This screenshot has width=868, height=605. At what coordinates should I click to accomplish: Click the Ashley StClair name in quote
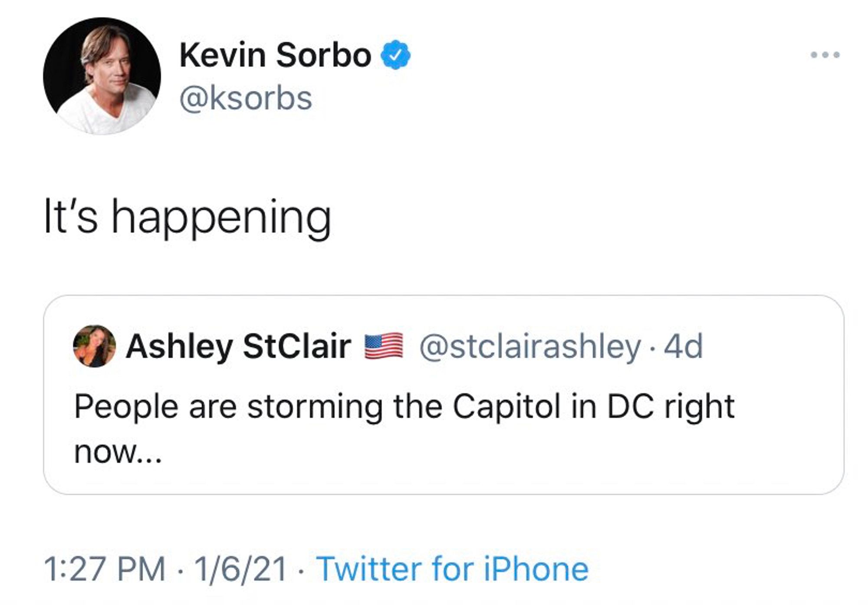point(238,346)
